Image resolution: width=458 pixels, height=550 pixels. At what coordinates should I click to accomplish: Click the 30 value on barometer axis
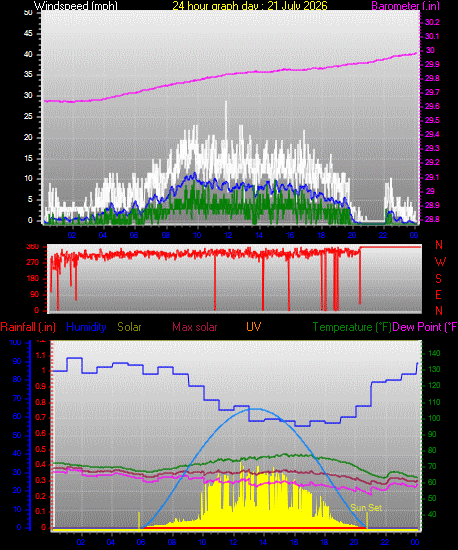[x=430, y=50]
